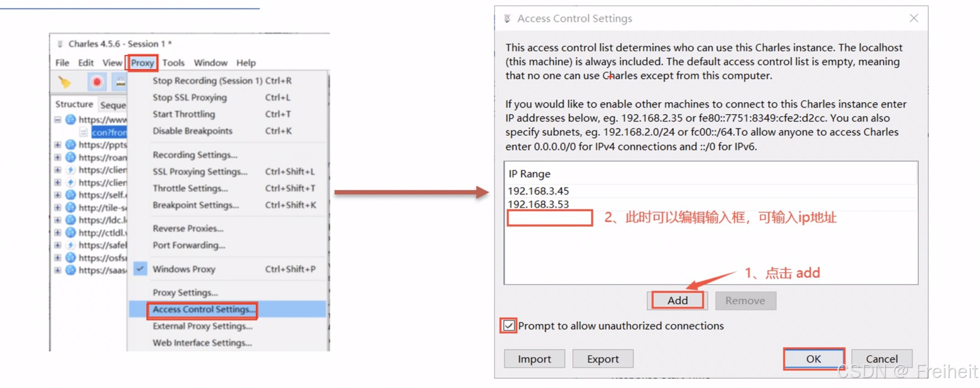The height and width of the screenshot is (388, 980).
Task: Expand the https://self. tree node
Action: pos(58,195)
